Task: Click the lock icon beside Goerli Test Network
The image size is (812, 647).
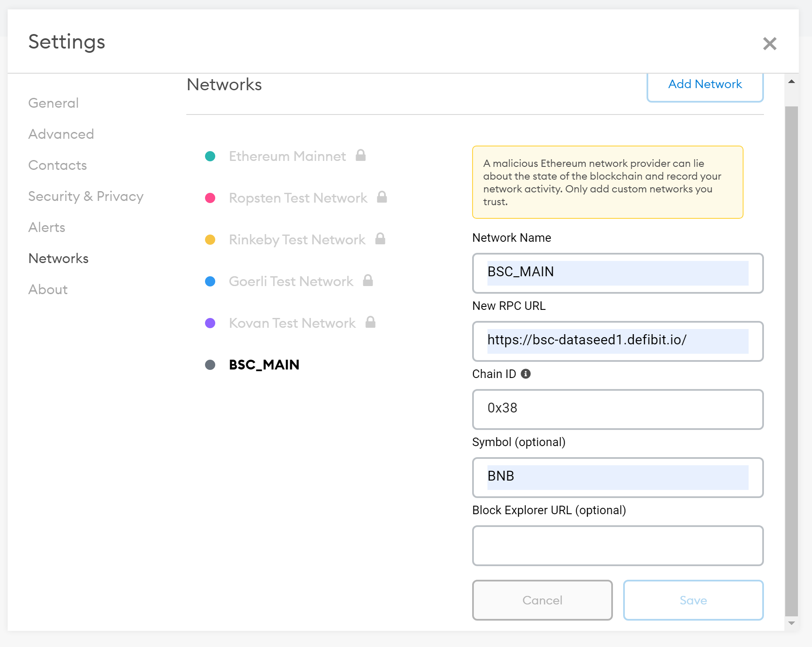Action: 368,281
